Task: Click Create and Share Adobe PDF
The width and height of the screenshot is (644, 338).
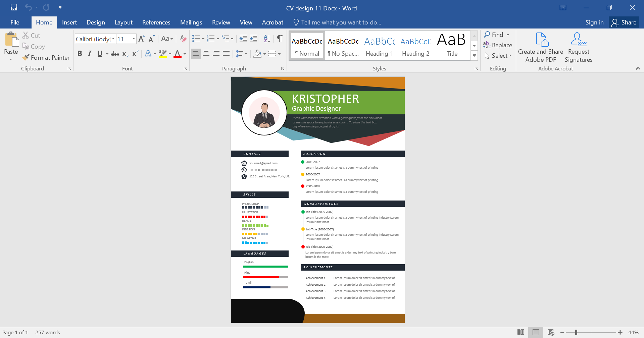Action: 540,47
